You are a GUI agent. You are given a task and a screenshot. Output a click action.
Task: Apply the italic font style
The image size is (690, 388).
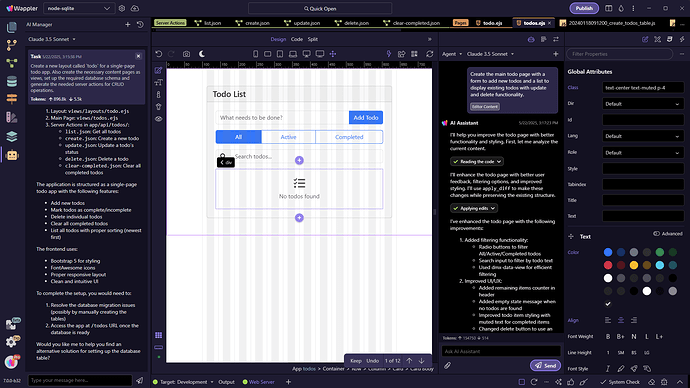[x=608, y=369]
